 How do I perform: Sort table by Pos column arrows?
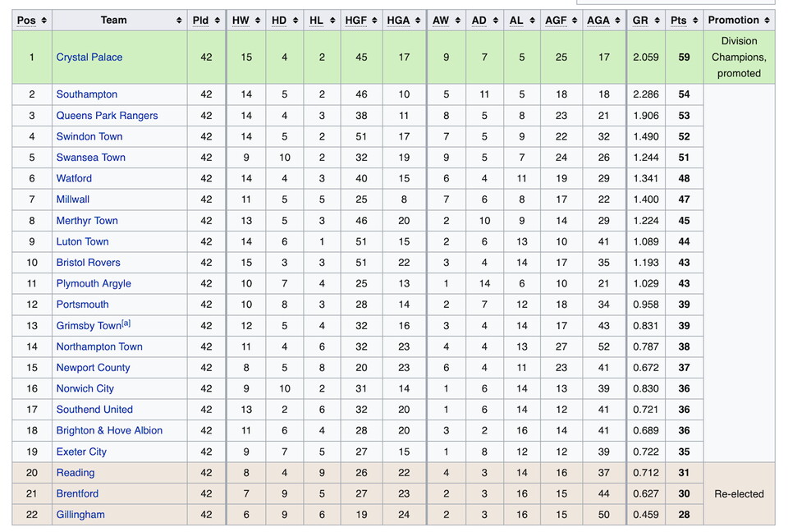coord(44,21)
